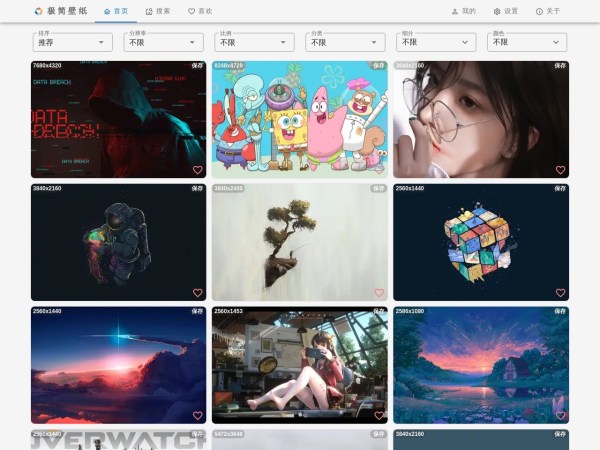Save the bottom-row 3840x2160 teal wallpaper
Image resolution: width=600 pixels, height=450 pixels.
point(560,434)
